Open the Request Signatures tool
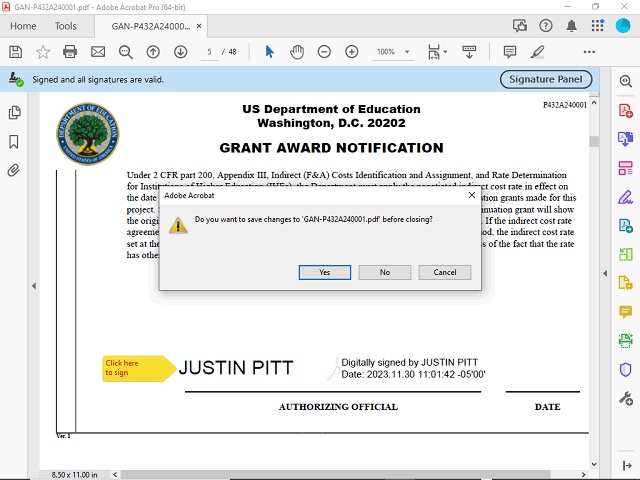This screenshot has width=640, height=480. pos(625,225)
